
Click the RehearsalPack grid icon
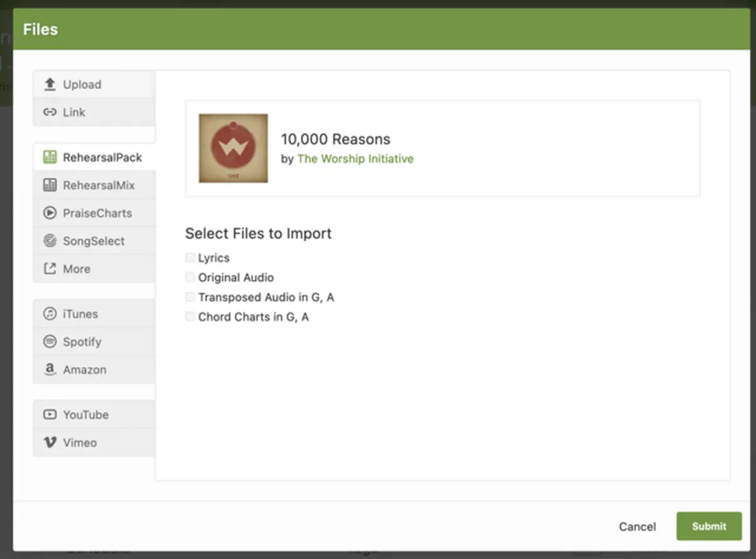click(x=50, y=157)
